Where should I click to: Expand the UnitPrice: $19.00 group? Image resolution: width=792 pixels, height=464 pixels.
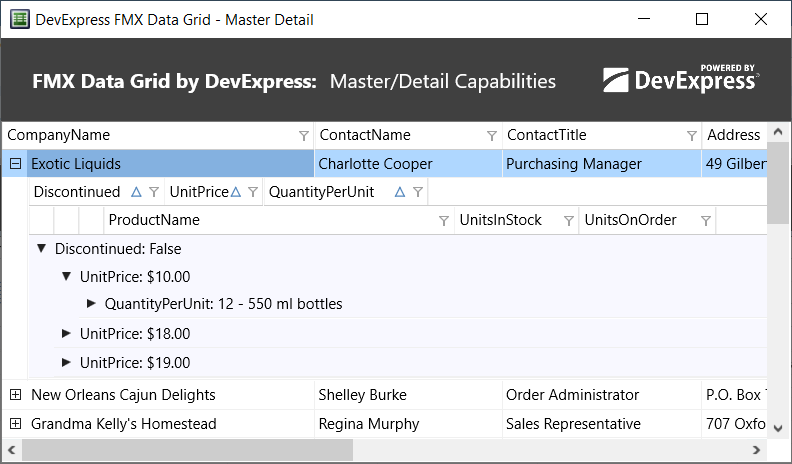point(66,362)
